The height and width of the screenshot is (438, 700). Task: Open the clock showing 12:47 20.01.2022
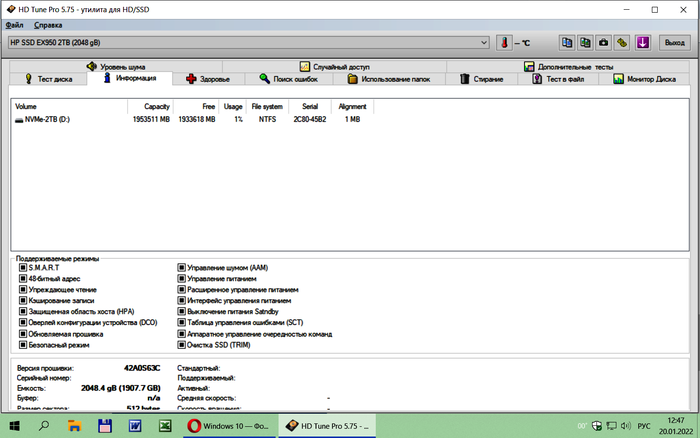(x=676, y=426)
